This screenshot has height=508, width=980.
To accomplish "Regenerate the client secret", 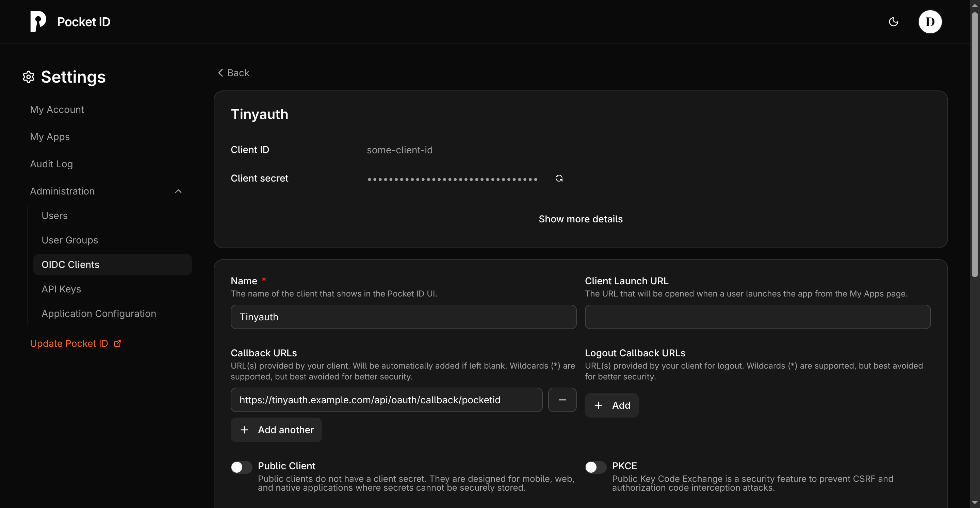I will click(558, 178).
